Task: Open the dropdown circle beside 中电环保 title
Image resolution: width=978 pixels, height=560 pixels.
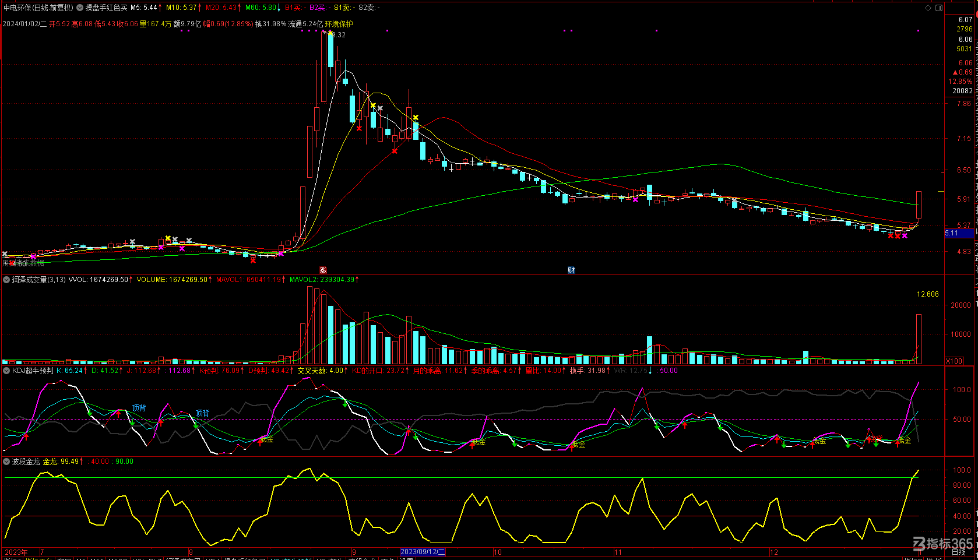Action: [79, 8]
